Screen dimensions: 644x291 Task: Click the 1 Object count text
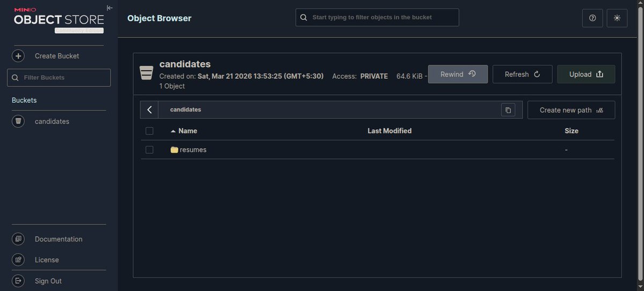coord(172,86)
